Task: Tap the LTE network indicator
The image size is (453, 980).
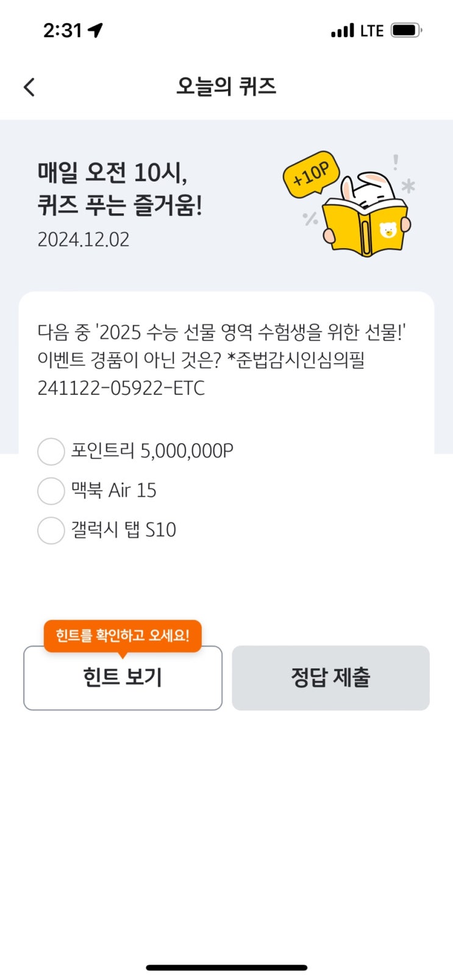Action: tap(371, 30)
